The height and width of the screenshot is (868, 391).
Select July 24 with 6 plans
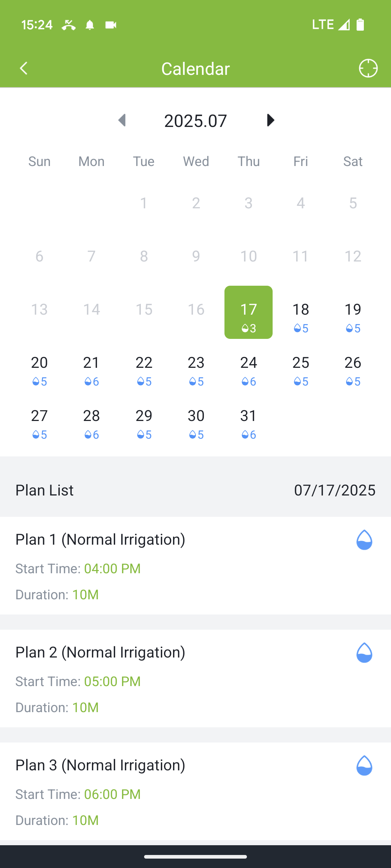[x=248, y=370]
